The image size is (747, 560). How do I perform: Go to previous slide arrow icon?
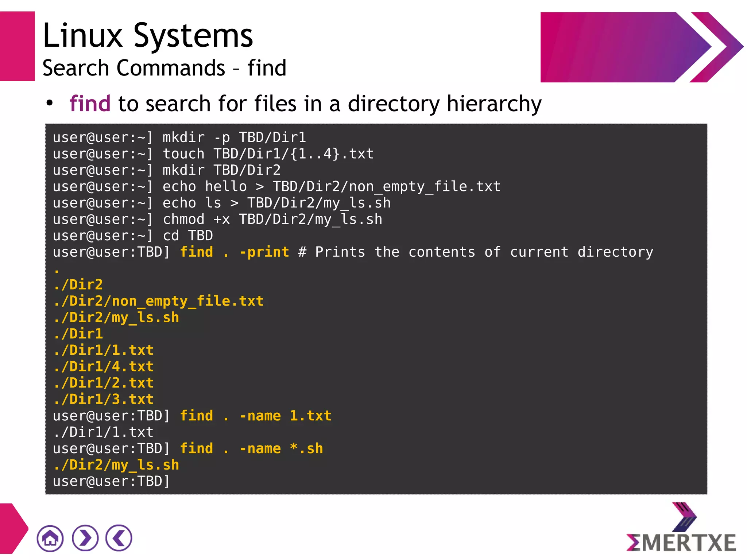119,538
